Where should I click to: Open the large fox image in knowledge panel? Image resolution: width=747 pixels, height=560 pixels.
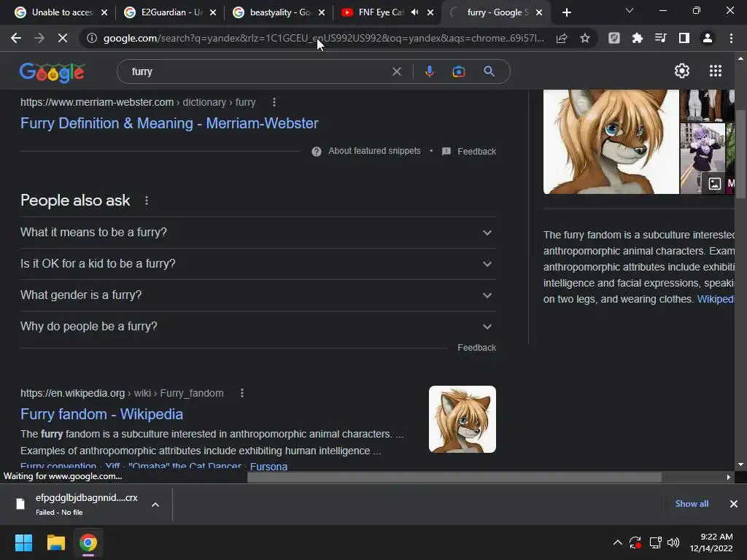[611, 142]
